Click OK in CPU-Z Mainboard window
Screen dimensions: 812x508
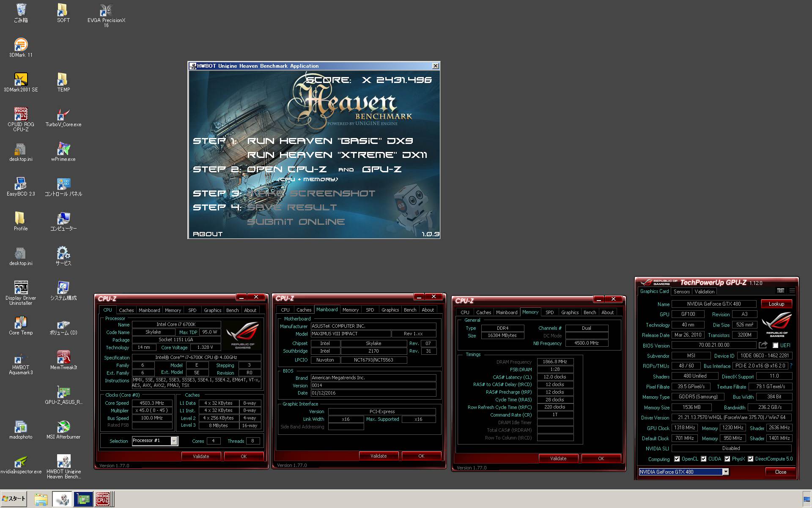(421, 456)
